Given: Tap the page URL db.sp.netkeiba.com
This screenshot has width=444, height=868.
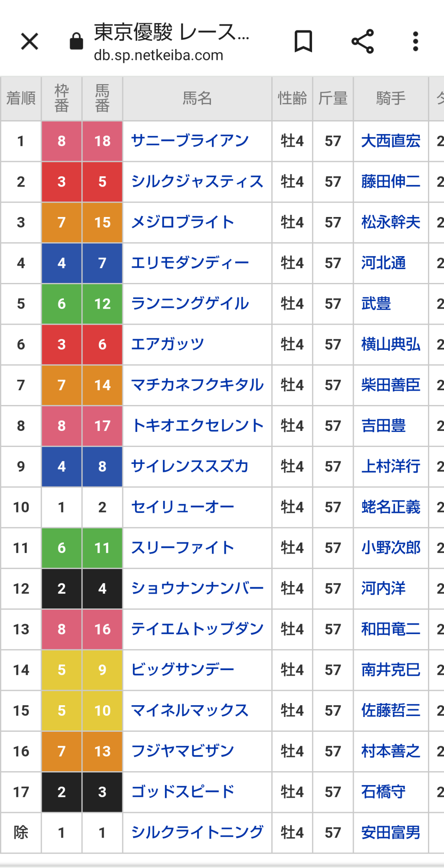Looking at the screenshot, I should (158, 56).
